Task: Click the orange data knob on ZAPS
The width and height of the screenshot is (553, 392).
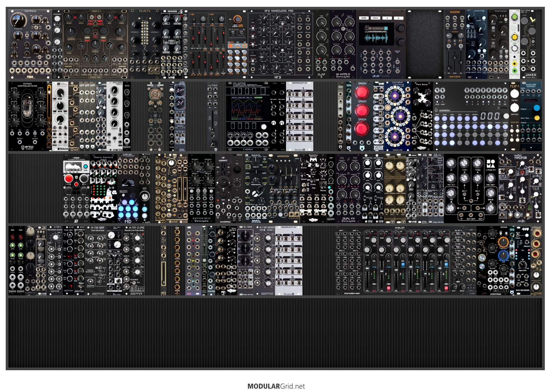Action: [238, 19]
